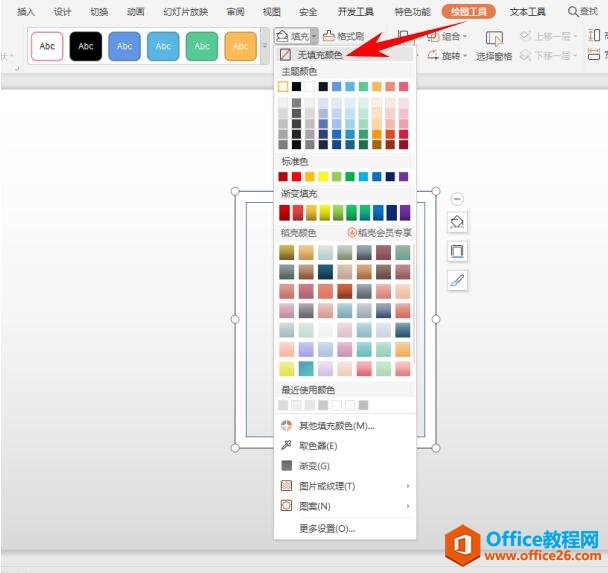Switch to the Review (审阅) tab
Image resolution: width=608 pixels, height=573 pixels.
[235, 12]
